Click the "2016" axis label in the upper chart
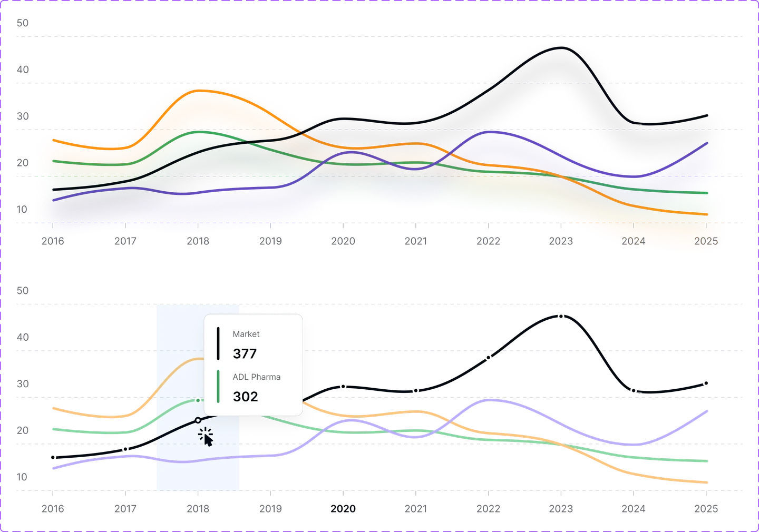The height and width of the screenshot is (532, 759). 53,241
